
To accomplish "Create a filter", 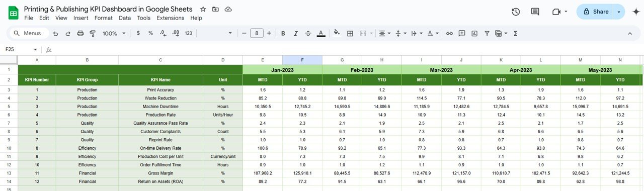I will [487, 33].
